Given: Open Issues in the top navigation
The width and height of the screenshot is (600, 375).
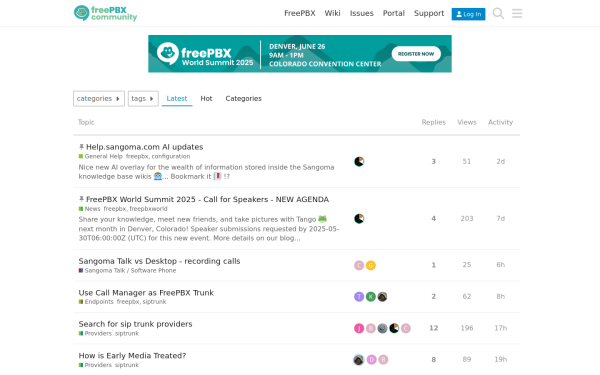Looking at the screenshot, I should point(361,13).
